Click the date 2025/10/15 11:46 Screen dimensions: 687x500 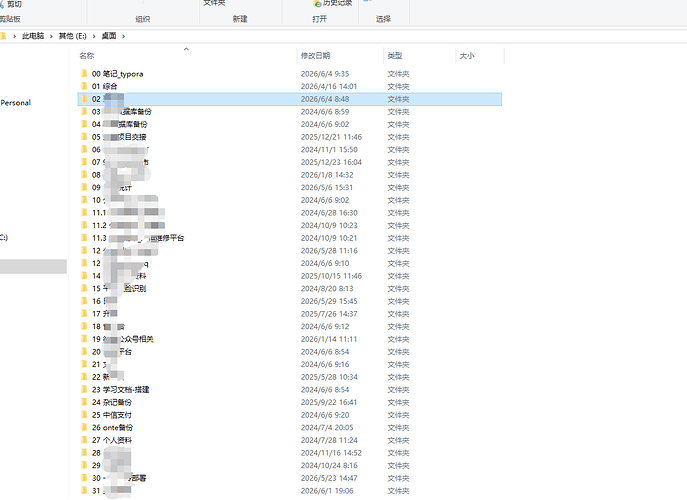331,276
